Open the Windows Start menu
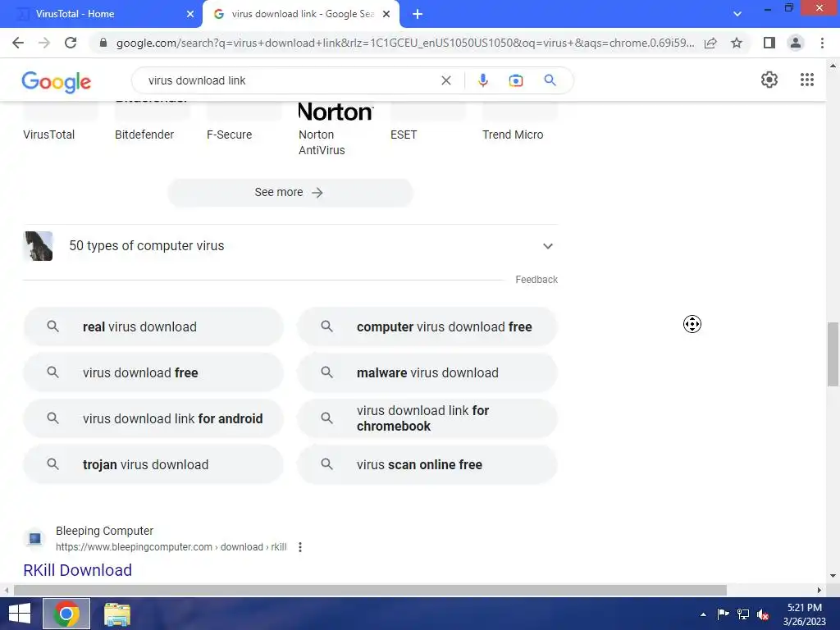Image resolution: width=840 pixels, height=630 pixels. click(x=20, y=614)
